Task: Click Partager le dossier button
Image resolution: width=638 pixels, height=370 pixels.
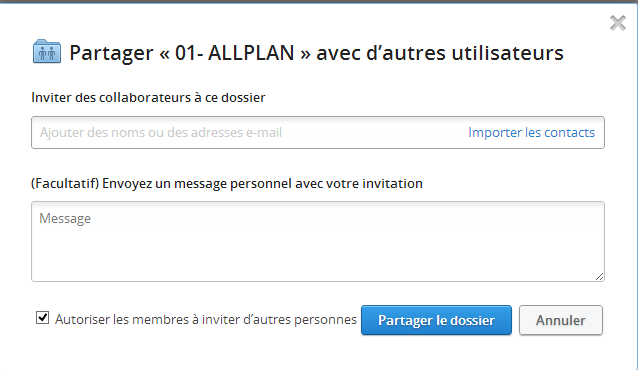Action: (x=436, y=320)
